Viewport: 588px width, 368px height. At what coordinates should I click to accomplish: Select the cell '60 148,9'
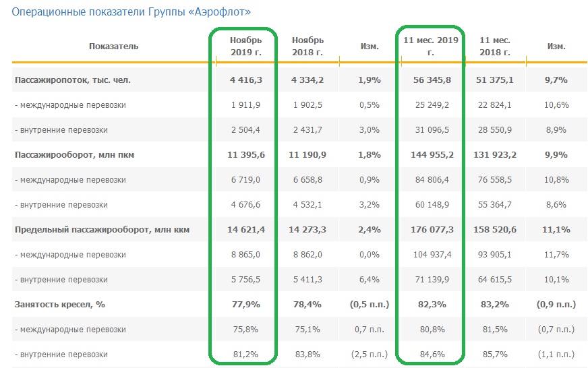432,205
